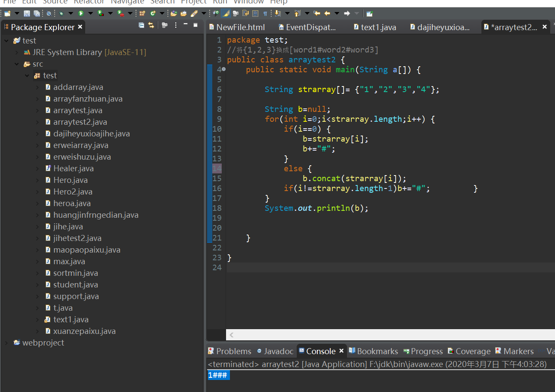Switch to NewFile.html editor tab
Screen dimensions: 555x392
tap(237, 27)
